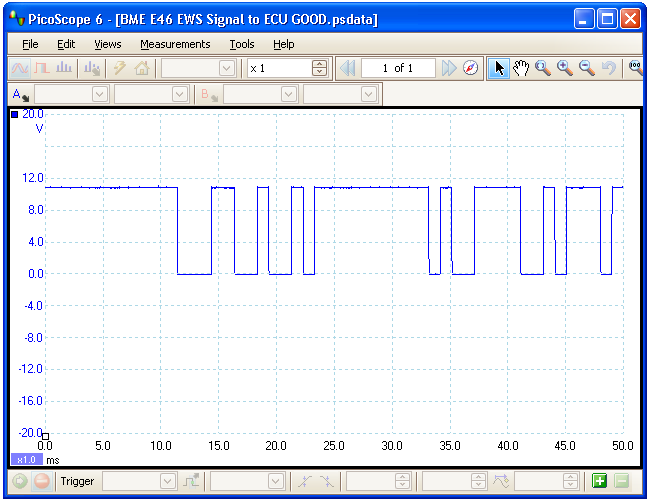Click the zoom-out magnifier tool
Viewport: 648px width, 501px height.
[587, 68]
